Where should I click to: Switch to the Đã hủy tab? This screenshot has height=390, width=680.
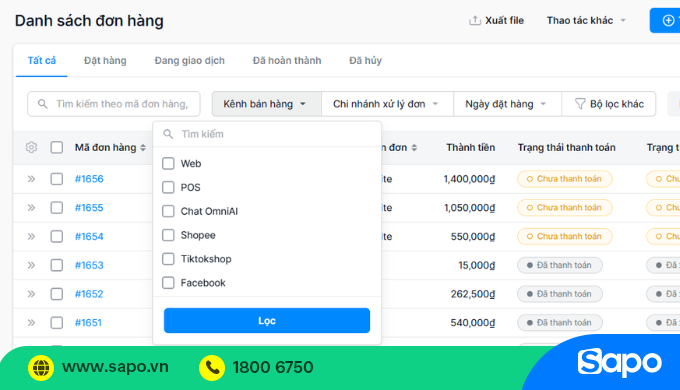[366, 61]
